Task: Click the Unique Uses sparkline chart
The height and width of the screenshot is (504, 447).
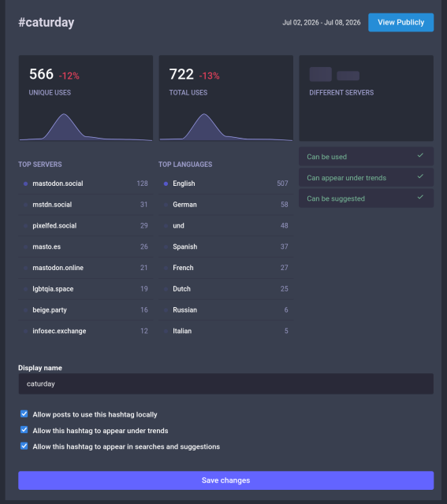Action: (x=86, y=127)
